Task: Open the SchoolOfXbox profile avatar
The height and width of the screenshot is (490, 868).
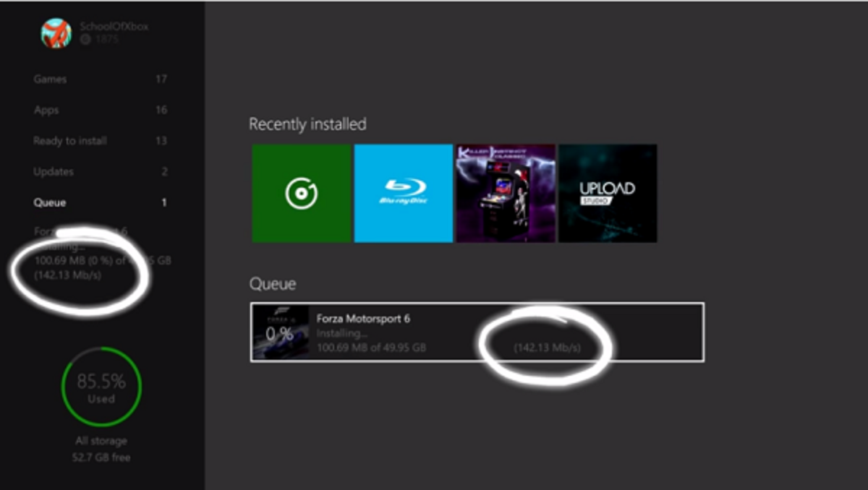Action: coord(56,33)
